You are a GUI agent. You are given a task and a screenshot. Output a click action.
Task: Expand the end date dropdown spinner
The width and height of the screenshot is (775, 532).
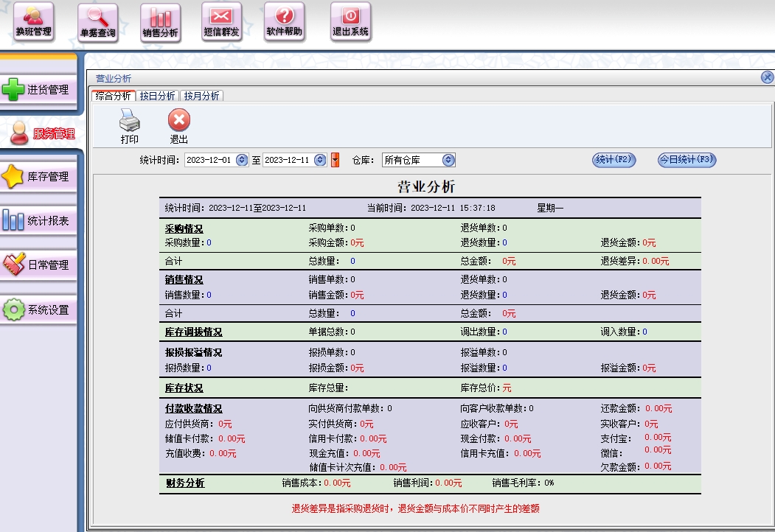pos(320,160)
